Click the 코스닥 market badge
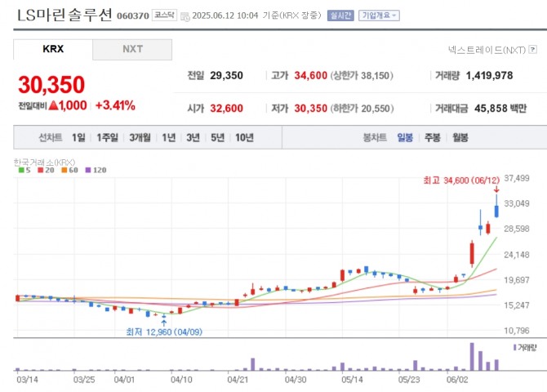 (x=164, y=16)
